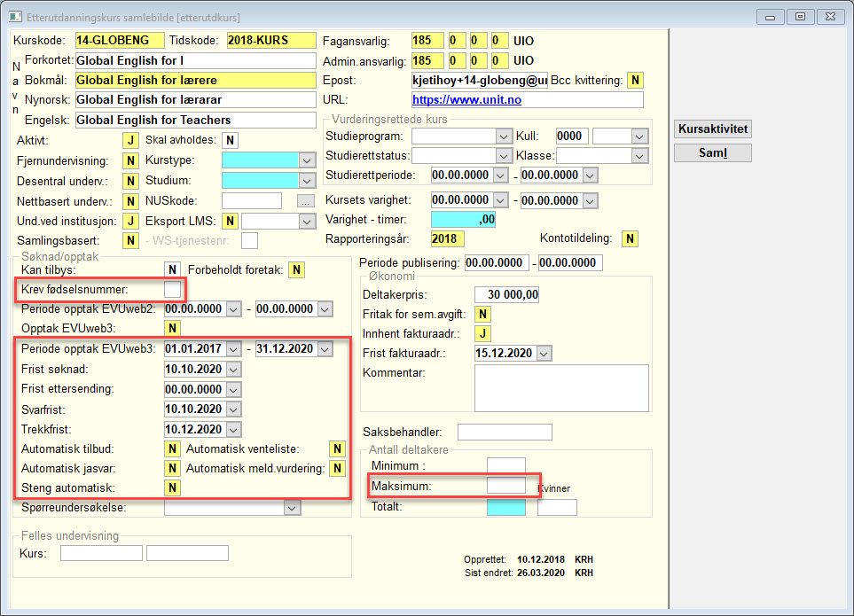
Task: Toggle the Steng automatisk flag
Action: pos(172,488)
